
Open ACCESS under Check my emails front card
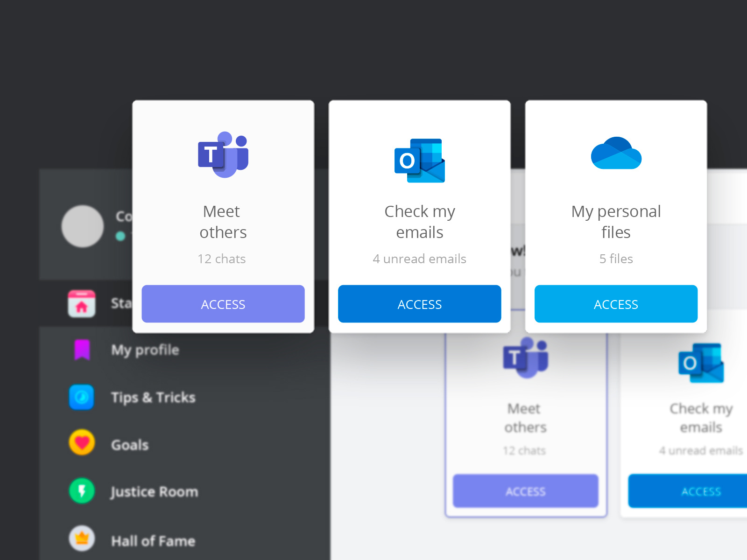pyautogui.click(x=420, y=304)
